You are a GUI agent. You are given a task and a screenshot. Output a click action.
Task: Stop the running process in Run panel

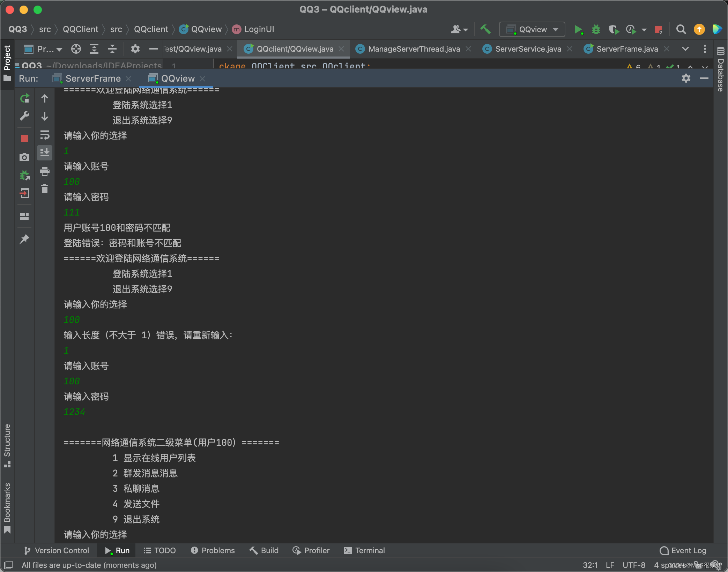tap(24, 139)
